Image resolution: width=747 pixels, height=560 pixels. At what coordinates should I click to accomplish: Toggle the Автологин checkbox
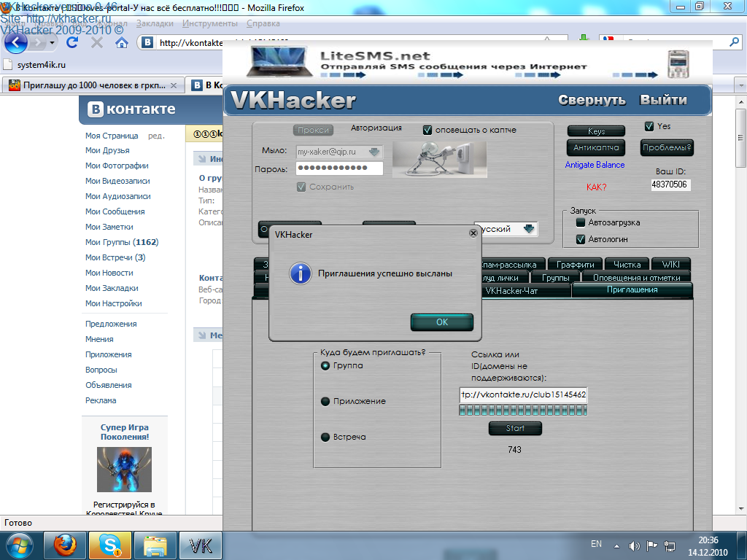pos(580,239)
